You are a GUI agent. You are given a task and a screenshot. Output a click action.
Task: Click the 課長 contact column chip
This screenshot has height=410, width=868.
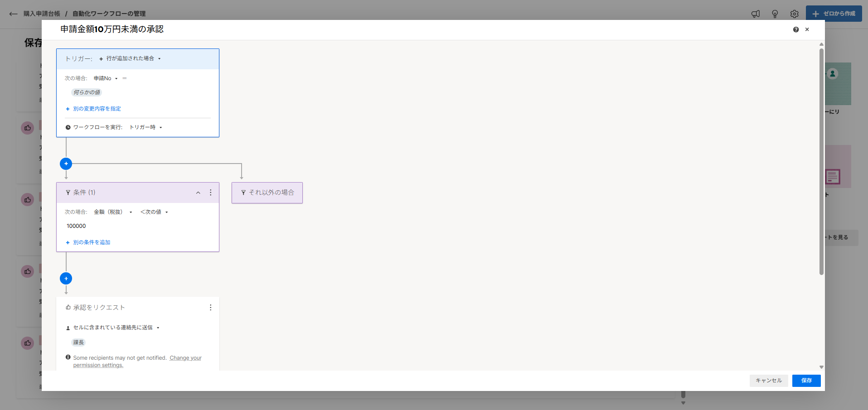(x=78, y=342)
